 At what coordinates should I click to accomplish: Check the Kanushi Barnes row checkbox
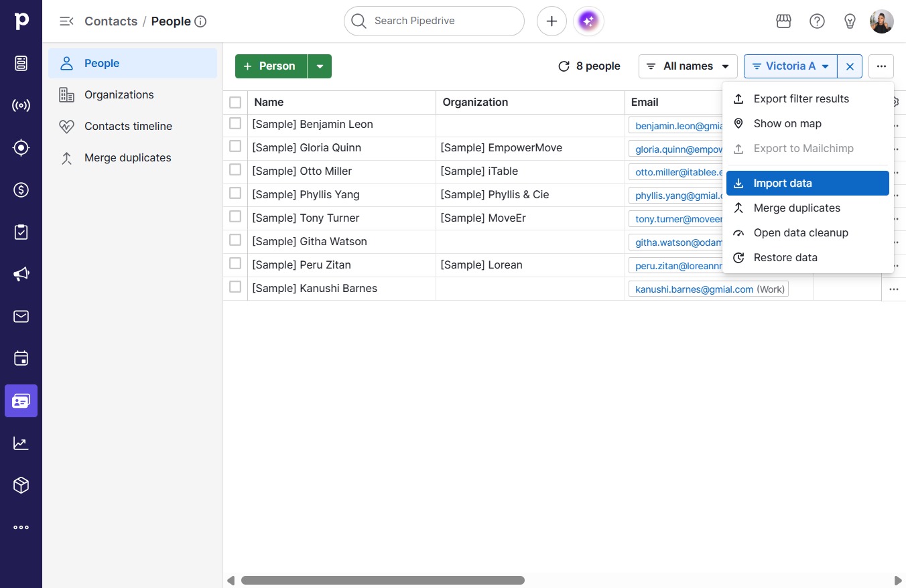coord(235,287)
